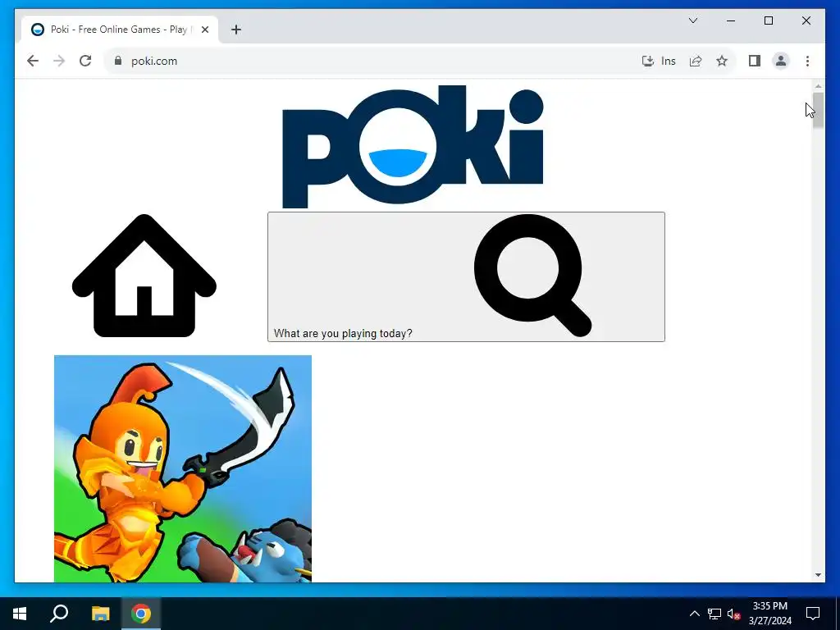Minimize the Chrome window
This screenshot has height=630, width=840.
(x=731, y=21)
